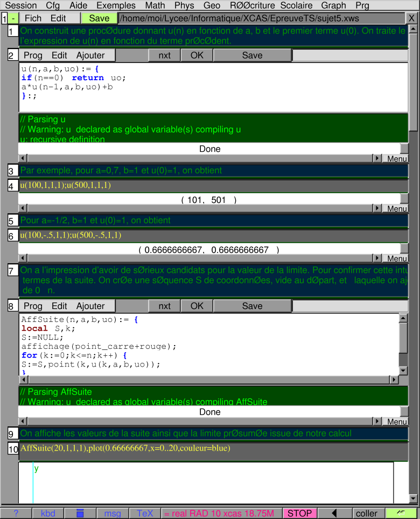Open the Cfg menu
This screenshot has width=420, height=519.
(x=53, y=5)
